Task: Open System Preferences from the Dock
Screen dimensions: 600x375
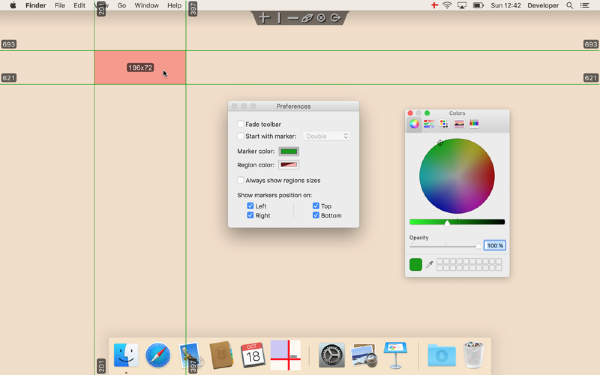Action: [332, 355]
